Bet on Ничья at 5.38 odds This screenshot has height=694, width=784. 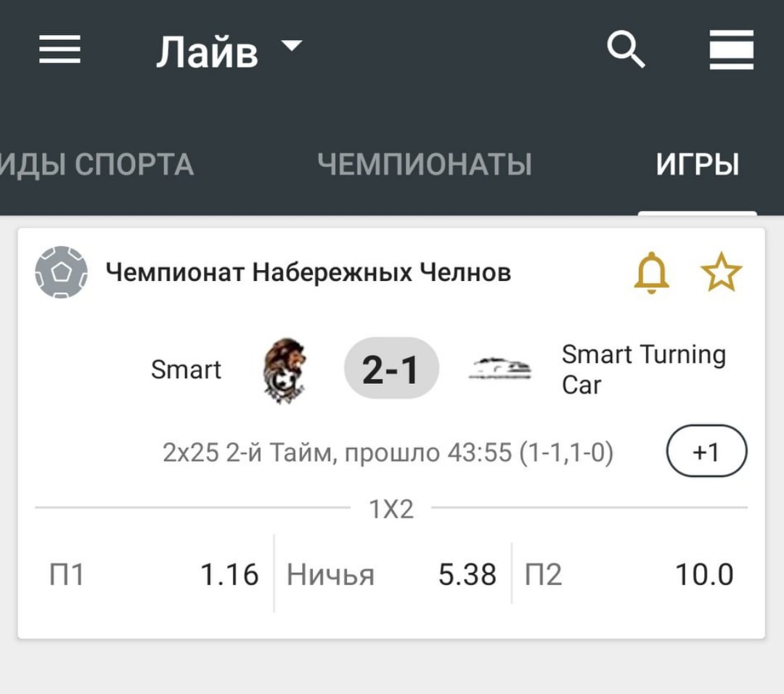[392, 573]
